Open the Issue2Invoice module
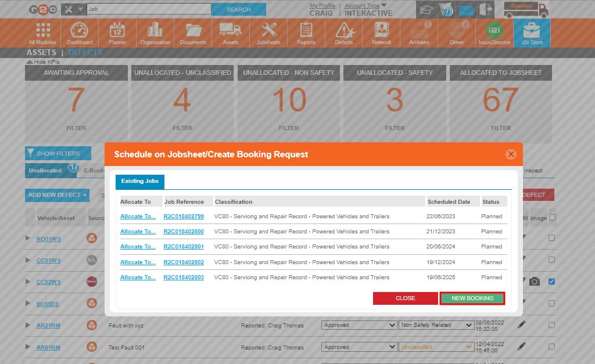Screen dimensions: 595x364 [494, 33]
